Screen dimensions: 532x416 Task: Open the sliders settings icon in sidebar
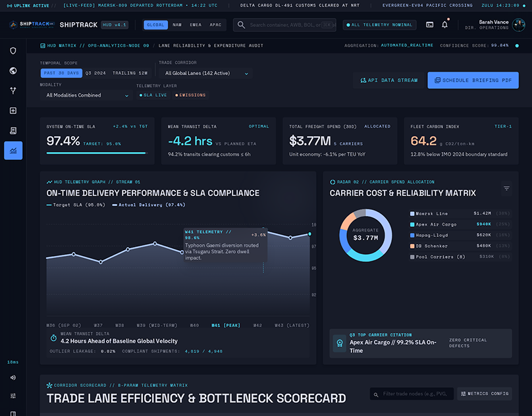coord(13,396)
